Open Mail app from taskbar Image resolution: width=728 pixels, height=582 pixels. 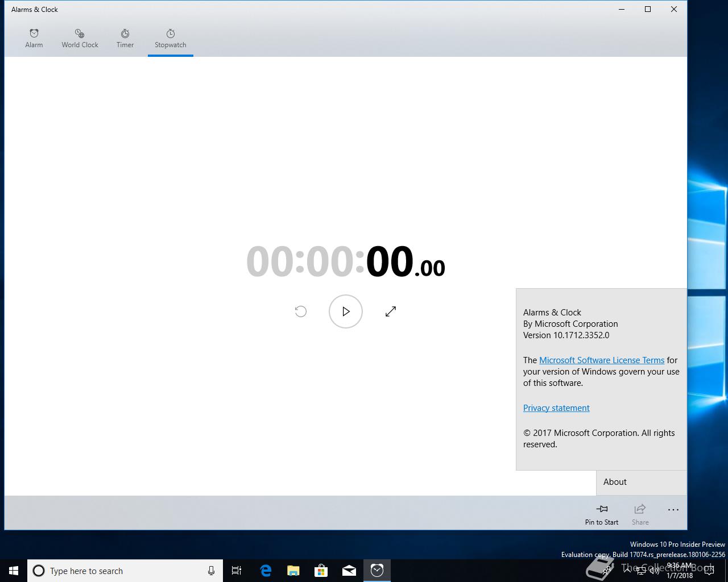click(x=349, y=571)
